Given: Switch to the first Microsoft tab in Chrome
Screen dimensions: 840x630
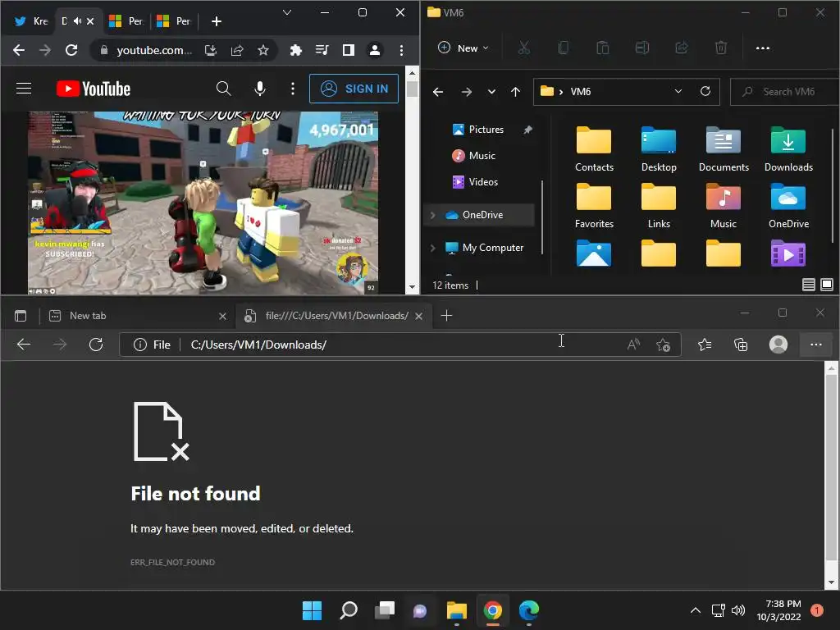Looking at the screenshot, I should point(126,21).
